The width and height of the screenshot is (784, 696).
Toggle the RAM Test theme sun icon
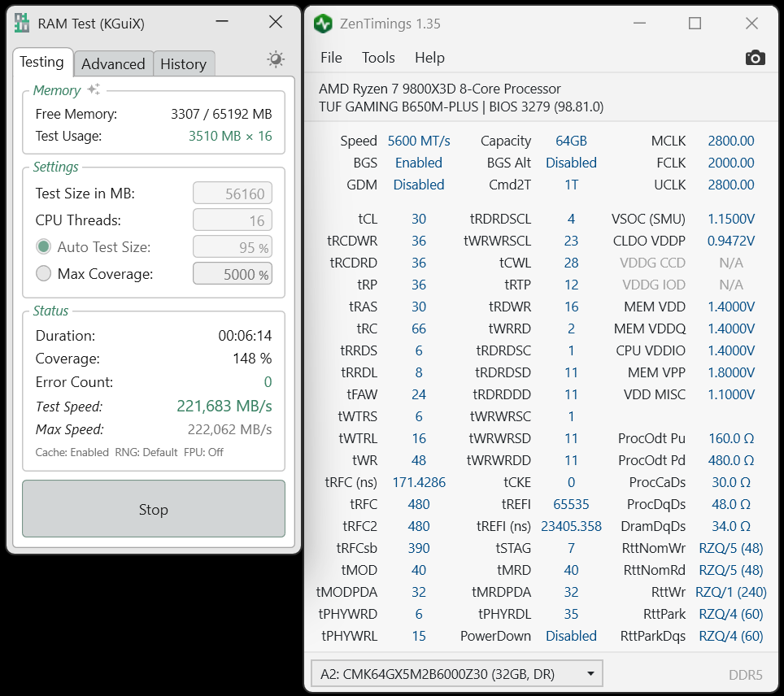coord(276,59)
